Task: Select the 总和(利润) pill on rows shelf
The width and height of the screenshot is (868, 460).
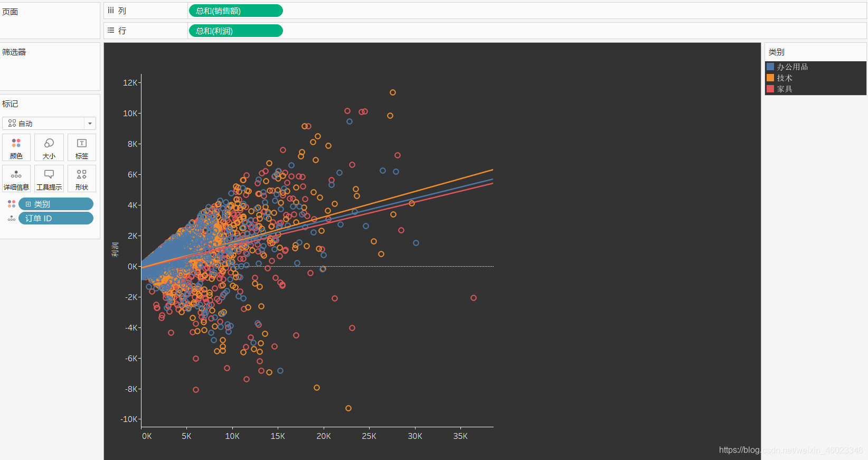Action: coord(235,31)
